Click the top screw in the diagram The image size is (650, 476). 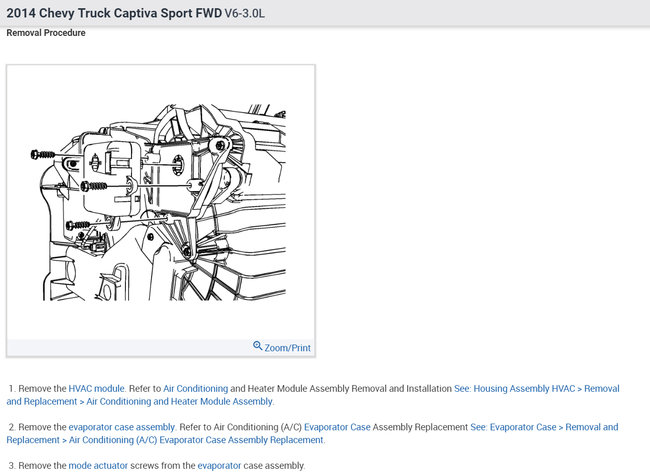pyautogui.click(x=43, y=155)
